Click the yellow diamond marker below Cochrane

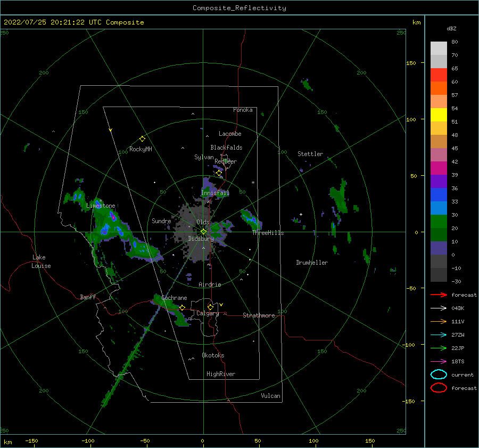click(x=182, y=308)
